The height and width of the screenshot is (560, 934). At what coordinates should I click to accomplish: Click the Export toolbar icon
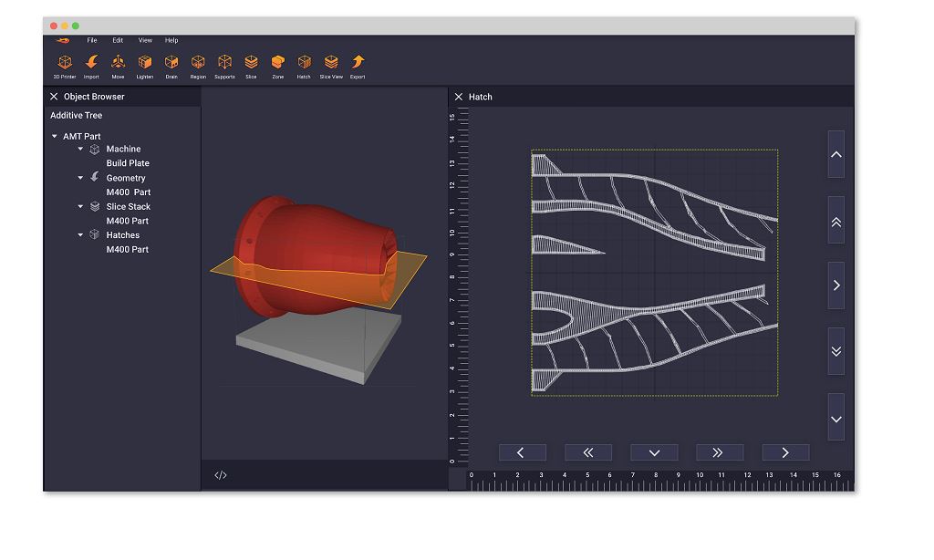coord(358,63)
